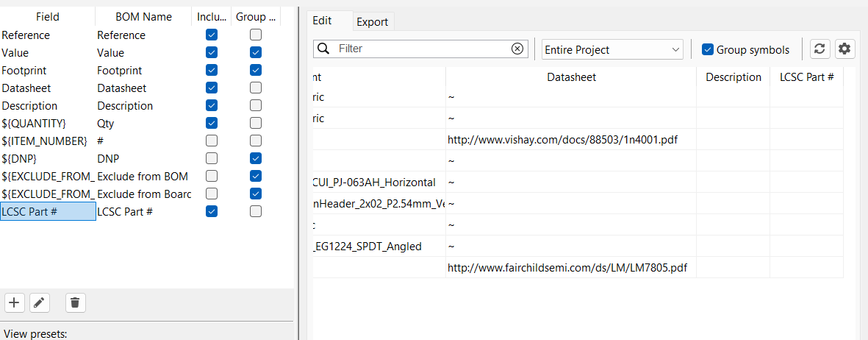Select the ${QUANTITY} field row
868x340 pixels.
click(48, 123)
